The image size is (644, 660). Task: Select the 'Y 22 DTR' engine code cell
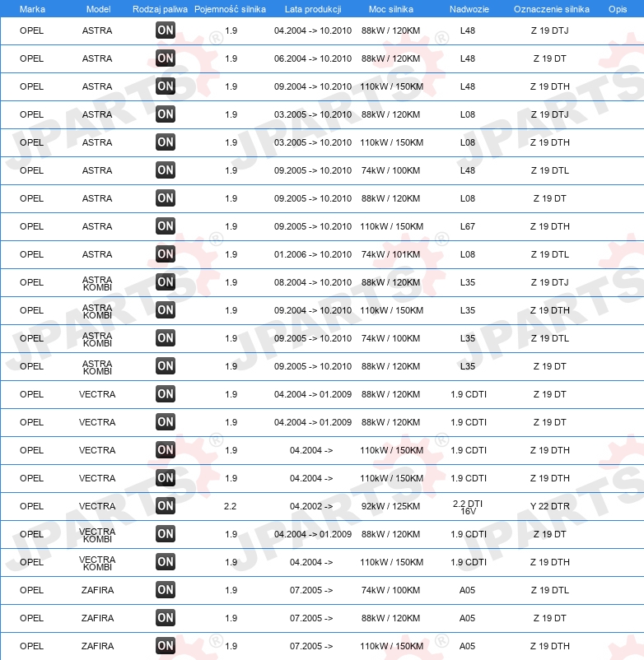point(549,506)
